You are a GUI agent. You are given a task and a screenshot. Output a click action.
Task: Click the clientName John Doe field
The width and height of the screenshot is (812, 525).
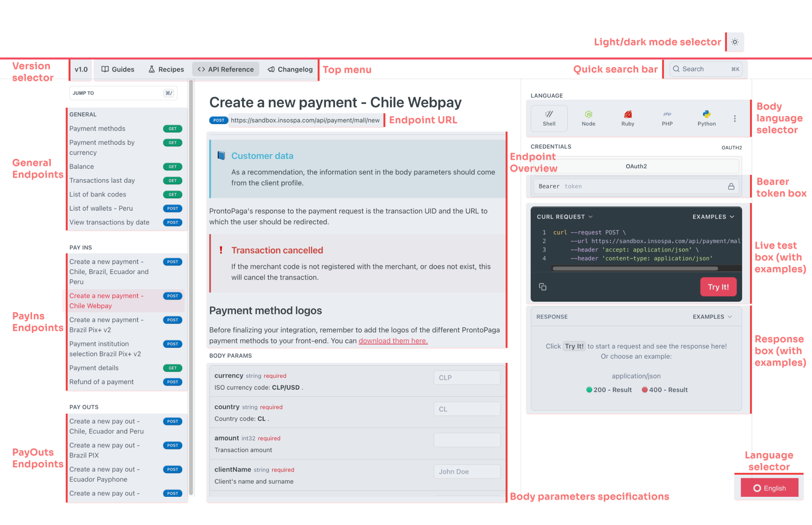[x=467, y=472]
